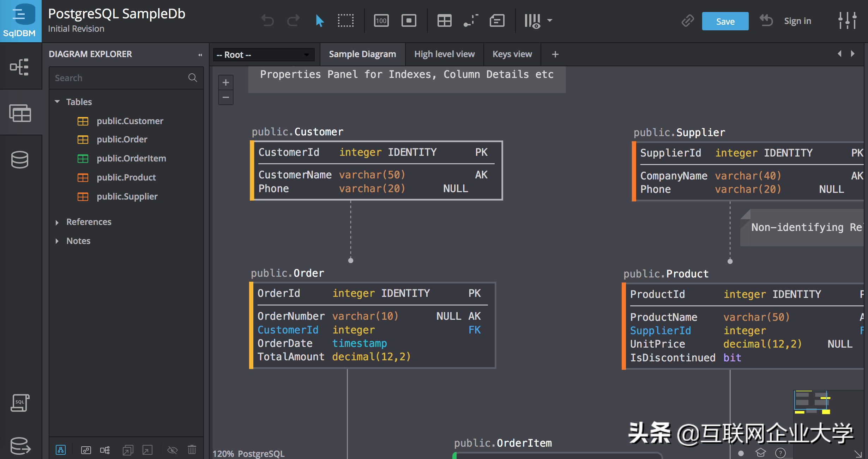
Task: Switch to Sample Diagram tab
Action: click(362, 54)
